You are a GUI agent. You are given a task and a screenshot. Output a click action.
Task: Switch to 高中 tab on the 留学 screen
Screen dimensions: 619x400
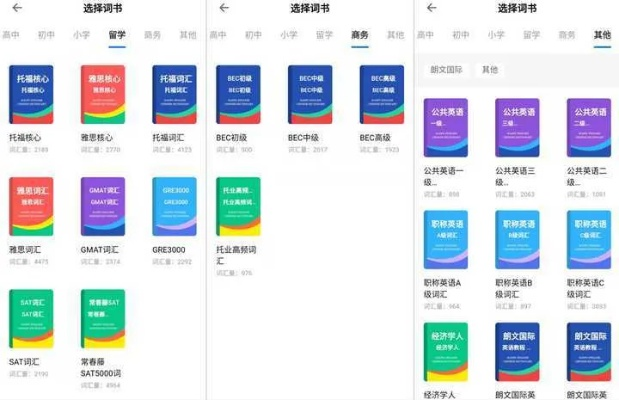pos(11,35)
